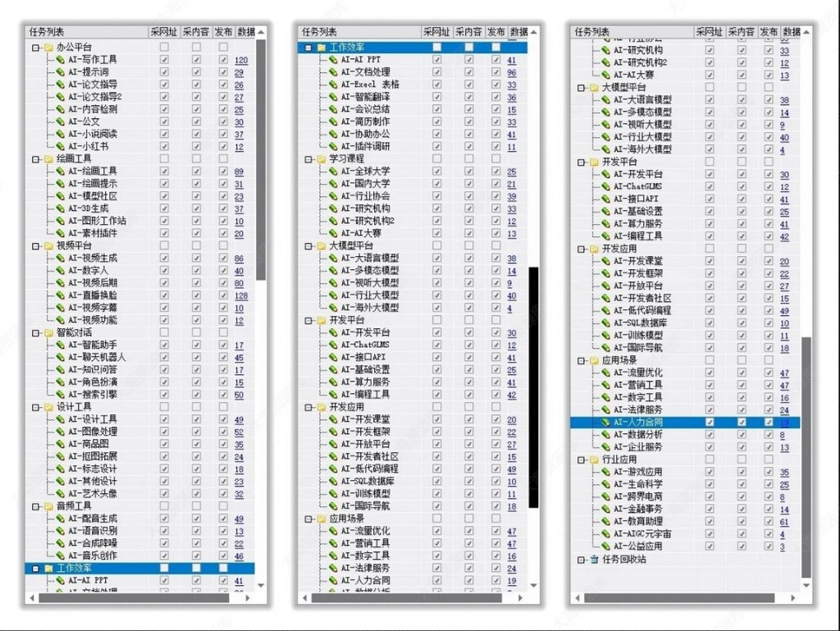The height and width of the screenshot is (631, 840).
Task: Click the green tag icon beside AI-写作工具
Action: pos(61,59)
